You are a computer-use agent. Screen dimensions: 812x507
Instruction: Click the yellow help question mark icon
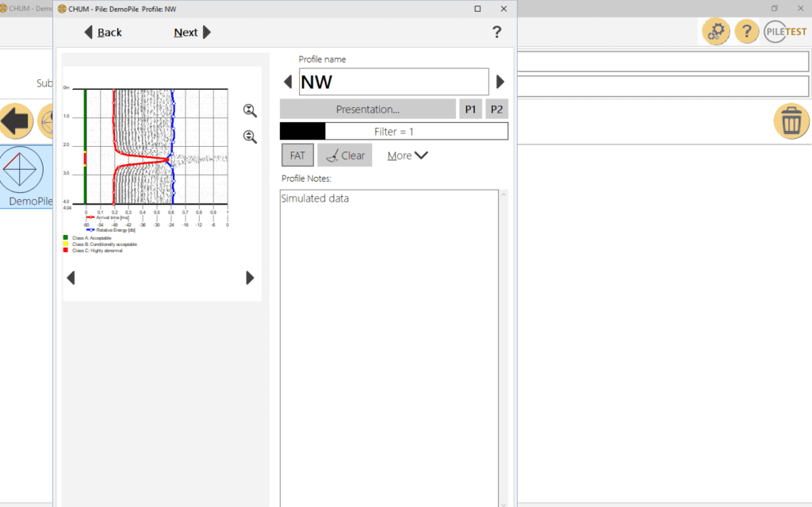pos(746,32)
